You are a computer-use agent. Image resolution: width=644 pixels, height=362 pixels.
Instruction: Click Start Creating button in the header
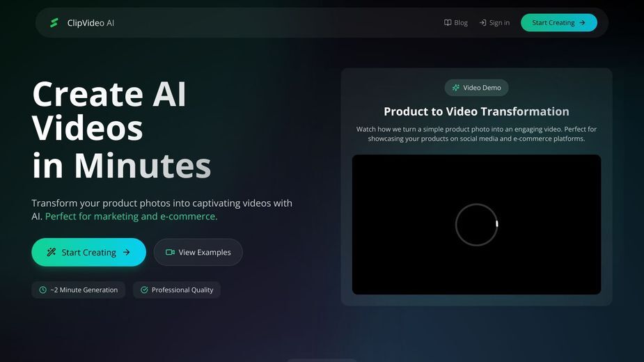coord(559,22)
